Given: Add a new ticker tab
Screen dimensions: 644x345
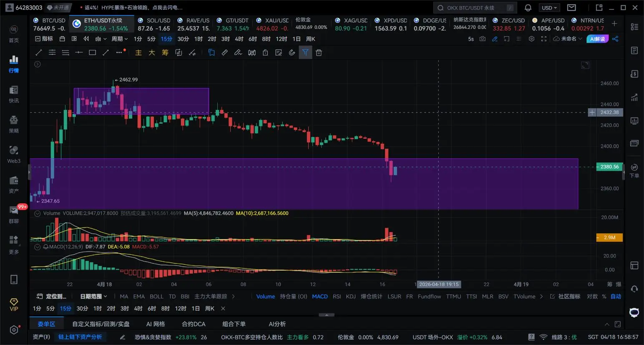Looking at the screenshot, I should coord(614,24).
